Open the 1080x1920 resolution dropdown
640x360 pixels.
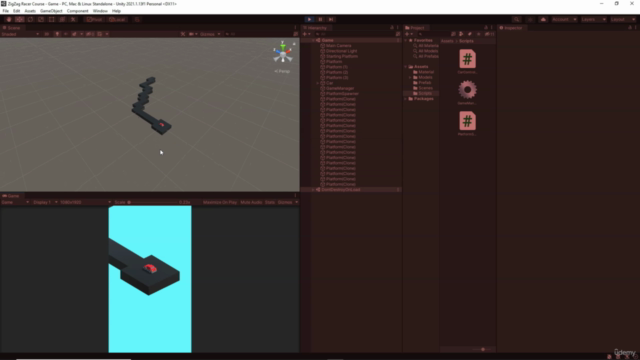point(85,202)
